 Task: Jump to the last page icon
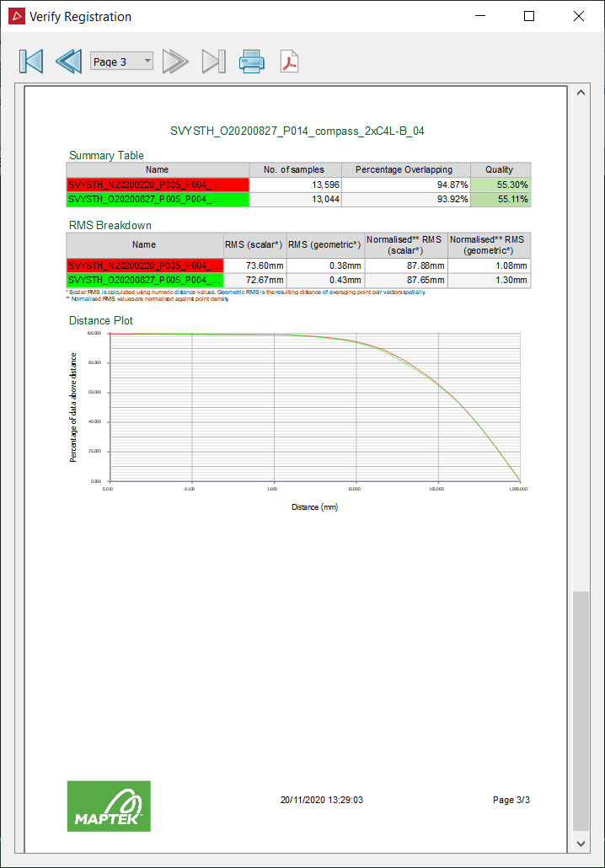214,62
